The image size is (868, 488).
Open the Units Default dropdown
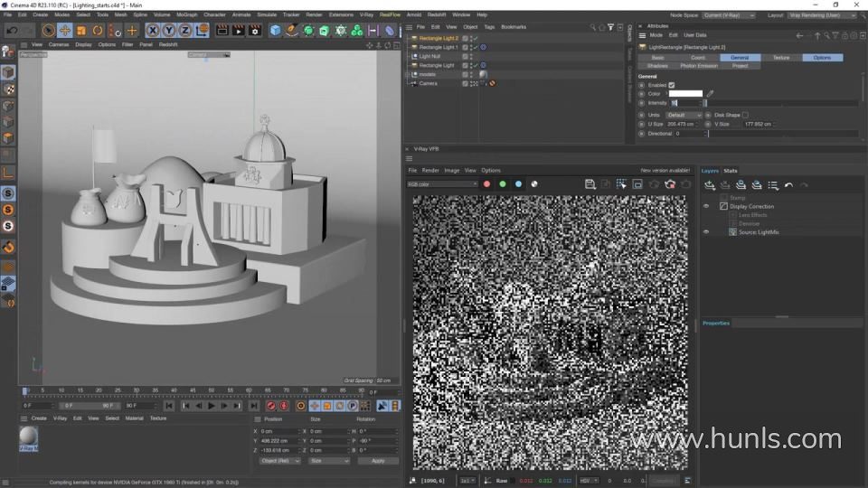click(x=684, y=115)
